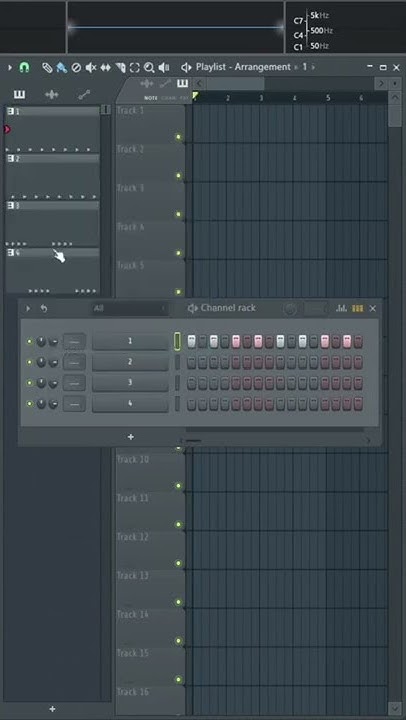Switch picker panel to automation clips tab
The height and width of the screenshot is (720, 406).
pyautogui.click(x=84, y=95)
